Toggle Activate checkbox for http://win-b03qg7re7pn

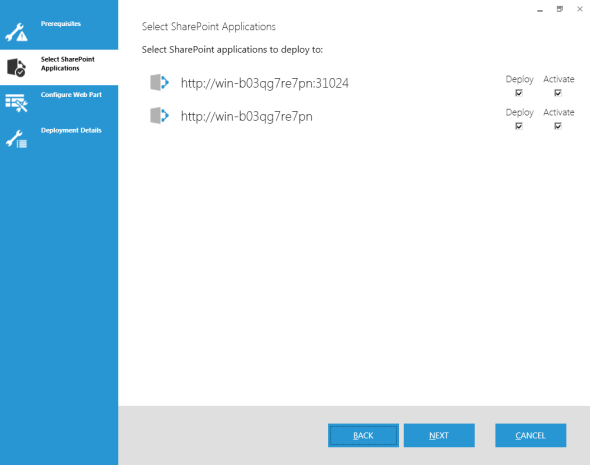pos(558,126)
